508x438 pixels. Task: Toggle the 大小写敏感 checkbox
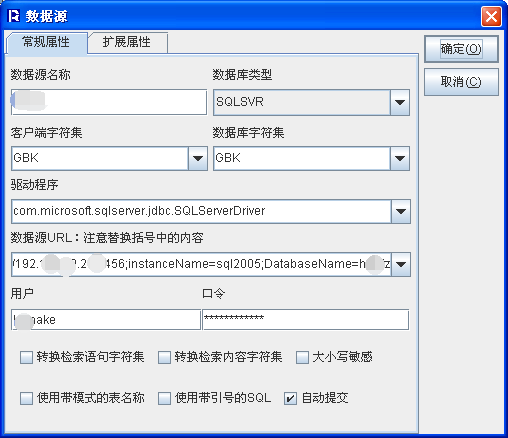(x=302, y=357)
